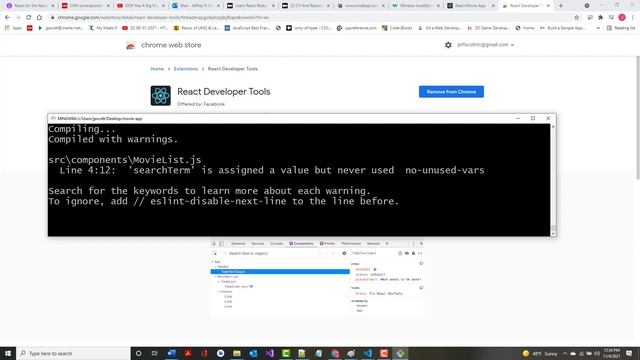The width and height of the screenshot is (640, 360).
Task: Go back with the browser back arrow
Action: click(x=7, y=18)
